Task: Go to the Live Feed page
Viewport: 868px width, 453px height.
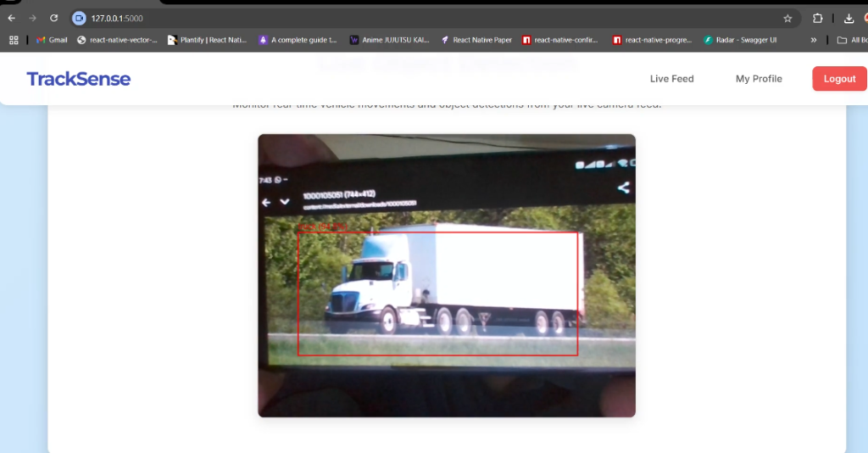Action: coord(671,79)
